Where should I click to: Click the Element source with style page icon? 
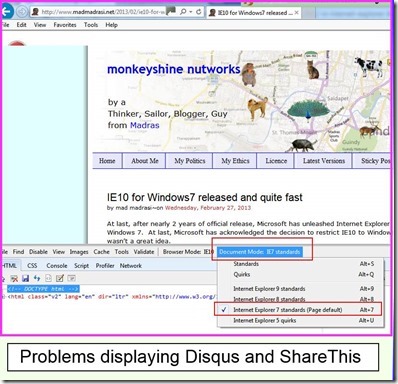(x=48, y=278)
